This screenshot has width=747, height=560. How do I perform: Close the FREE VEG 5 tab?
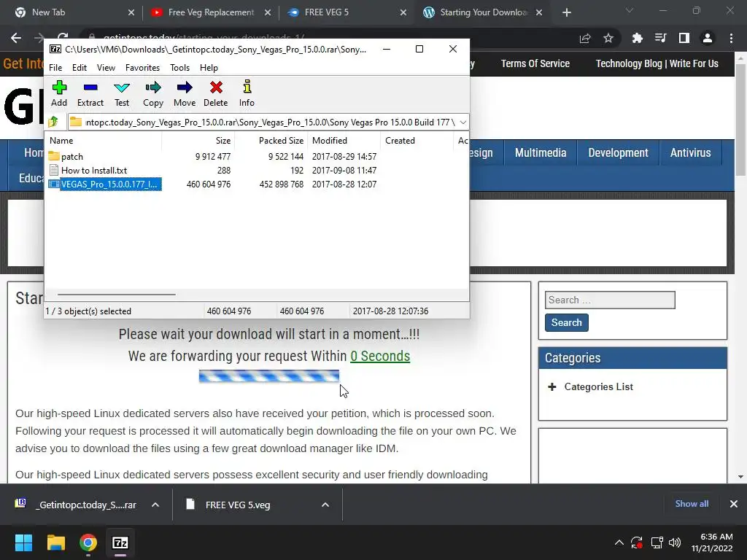click(403, 12)
